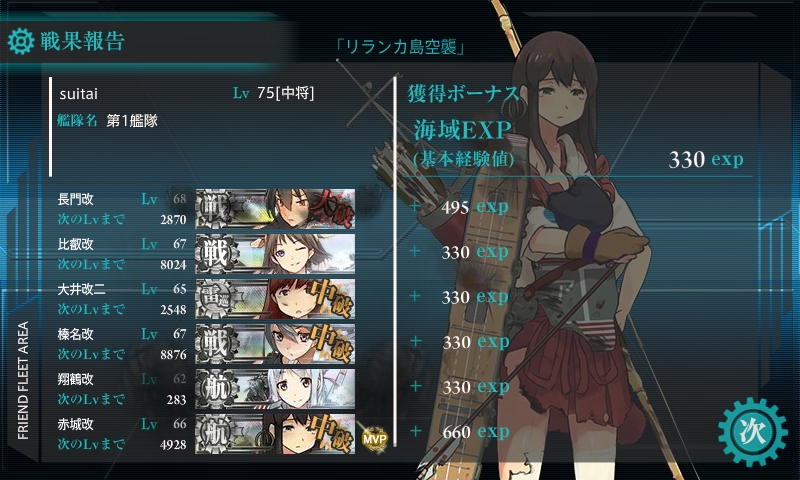
Task: Click 榛名改's ship banner
Action: 275,343
